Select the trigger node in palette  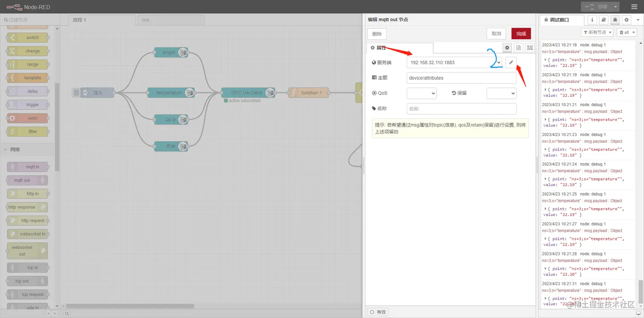[x=27, y=104]
